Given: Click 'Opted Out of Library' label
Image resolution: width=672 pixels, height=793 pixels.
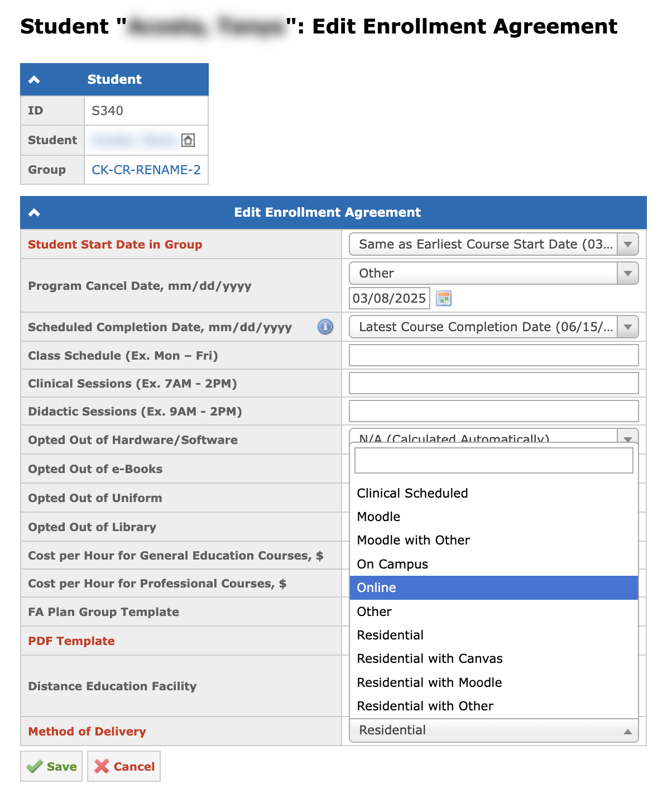Looking at the screenshot, I should point(92,527).
